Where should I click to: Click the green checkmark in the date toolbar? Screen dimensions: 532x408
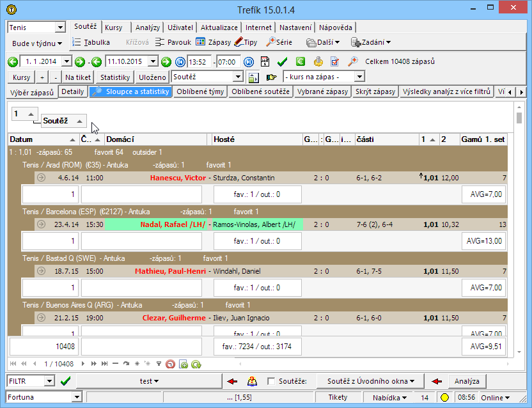pos(282,62)
